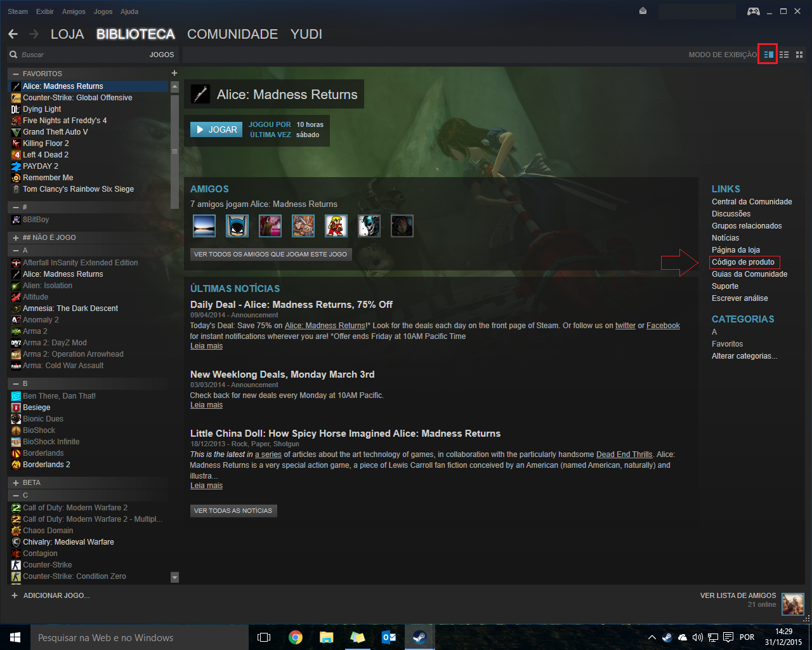Click the Alice: Madness Returns title icon
The height and width of the screenshot is (650, 812).
click(x=200, y=94)
